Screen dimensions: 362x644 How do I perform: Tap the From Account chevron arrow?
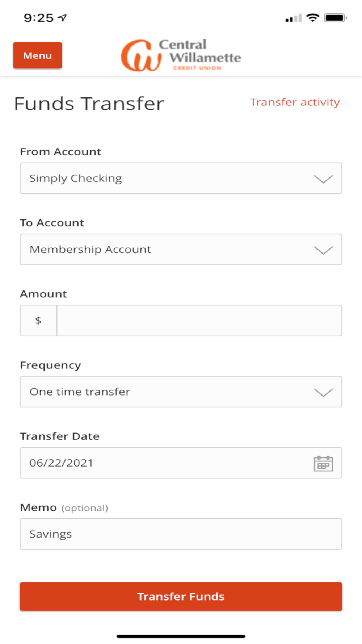coord(323,179)
